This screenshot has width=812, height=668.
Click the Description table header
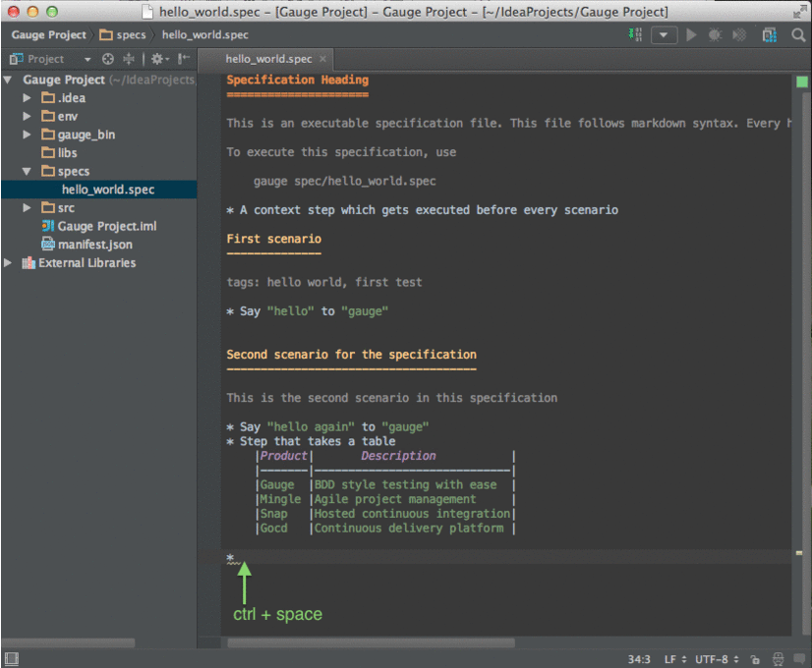pyautogui.click(x=398, y=456)
